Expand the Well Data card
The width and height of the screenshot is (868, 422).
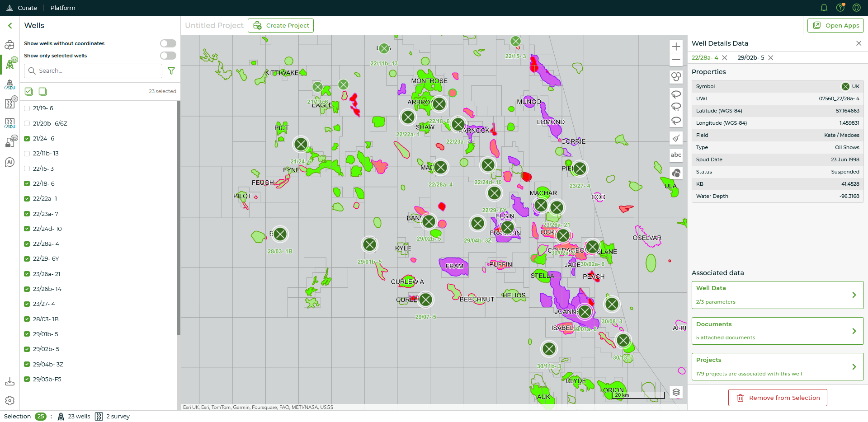(x=778, y=295)
